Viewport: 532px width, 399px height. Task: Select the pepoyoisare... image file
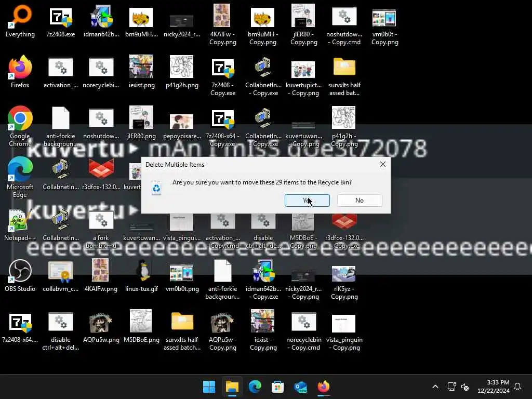(182, 127)
